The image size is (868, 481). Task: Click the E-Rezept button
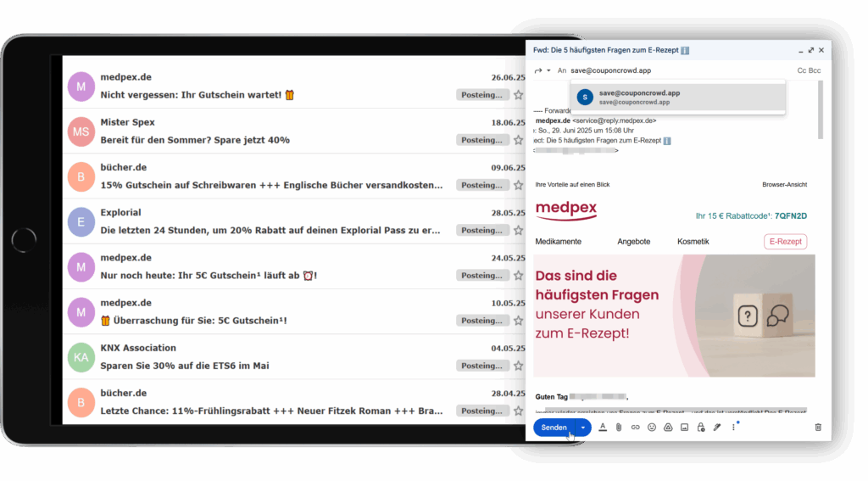[786, 242]
